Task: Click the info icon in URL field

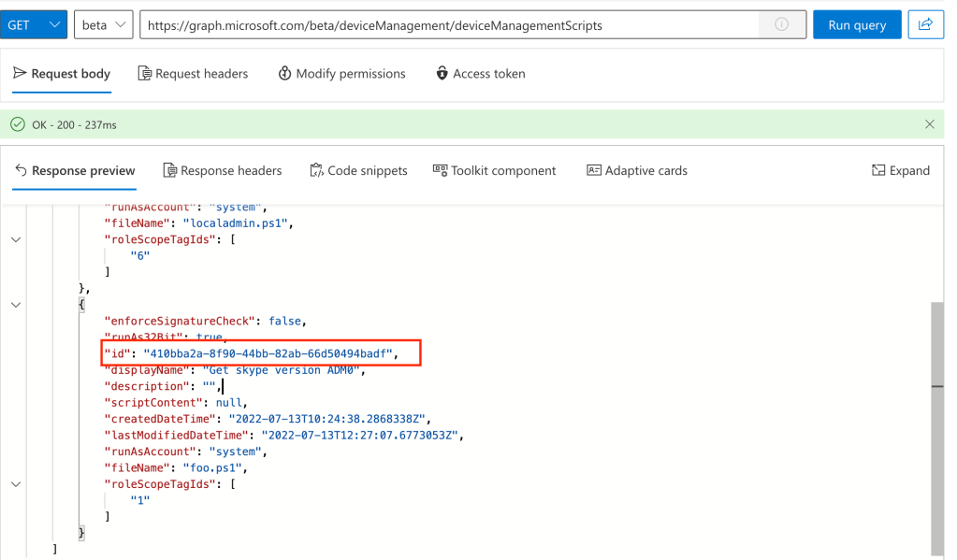Action: [x=781, y=25]
